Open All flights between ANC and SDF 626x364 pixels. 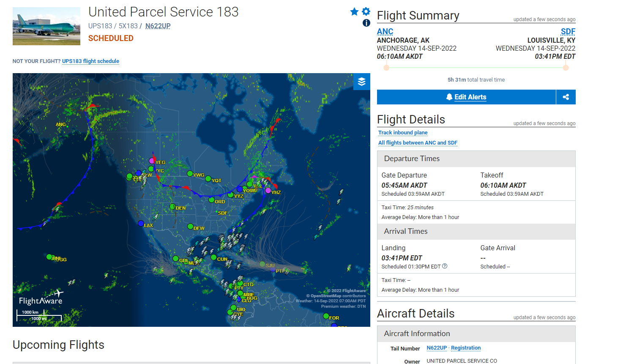click(x=418, y=143)
